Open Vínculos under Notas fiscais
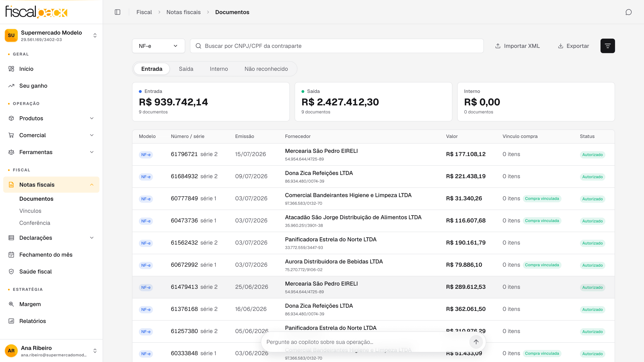644x362 pixels. [30, 211]
